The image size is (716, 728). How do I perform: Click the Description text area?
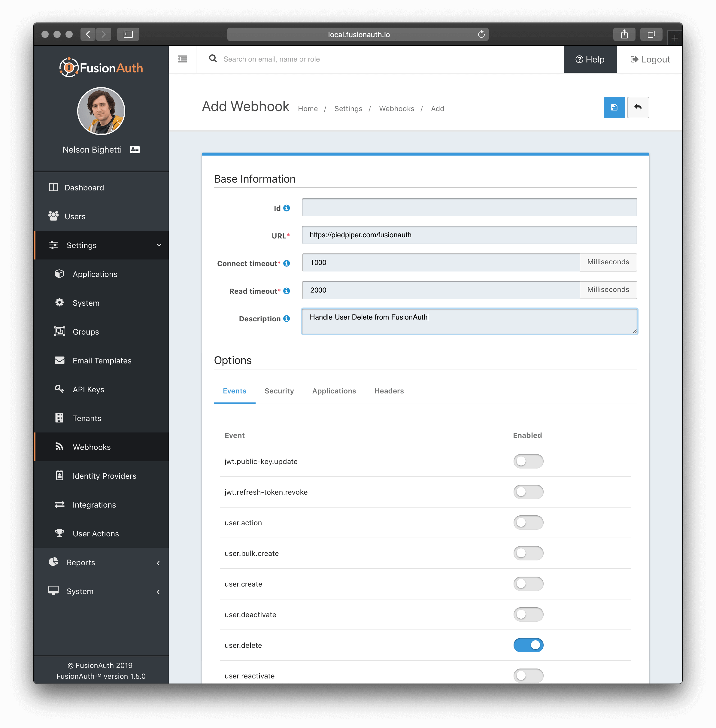pos(469,322)
